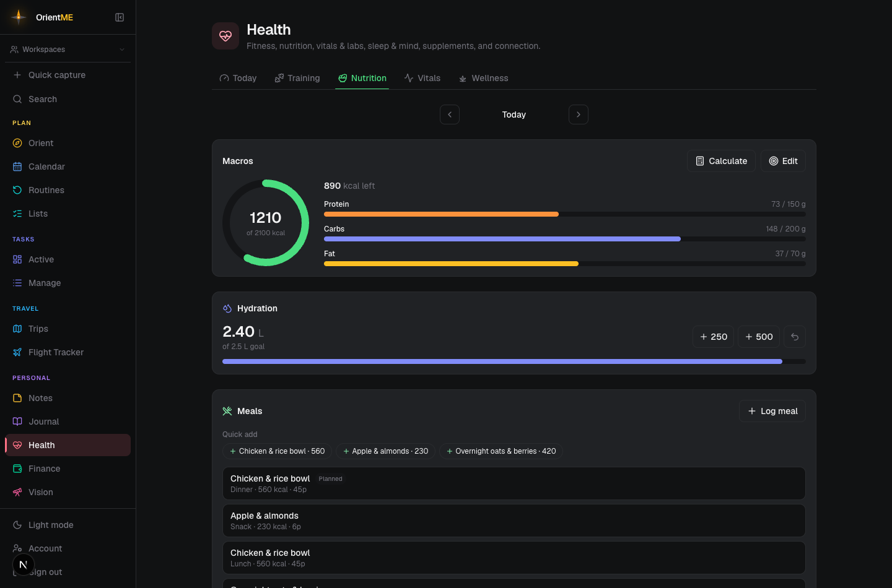
Task: Click the Notes icon in sidebar
Action: point(17,398)
